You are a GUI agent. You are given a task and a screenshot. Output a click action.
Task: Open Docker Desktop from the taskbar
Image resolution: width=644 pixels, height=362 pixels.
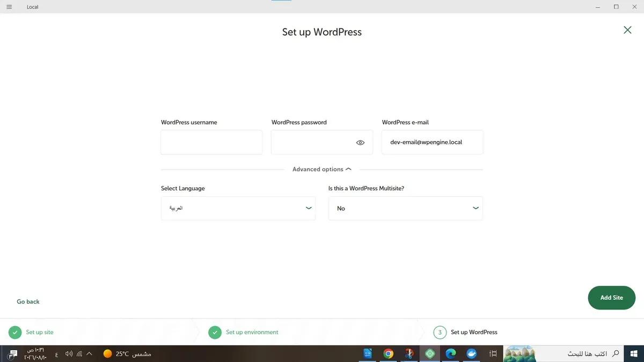pos(472,354)
